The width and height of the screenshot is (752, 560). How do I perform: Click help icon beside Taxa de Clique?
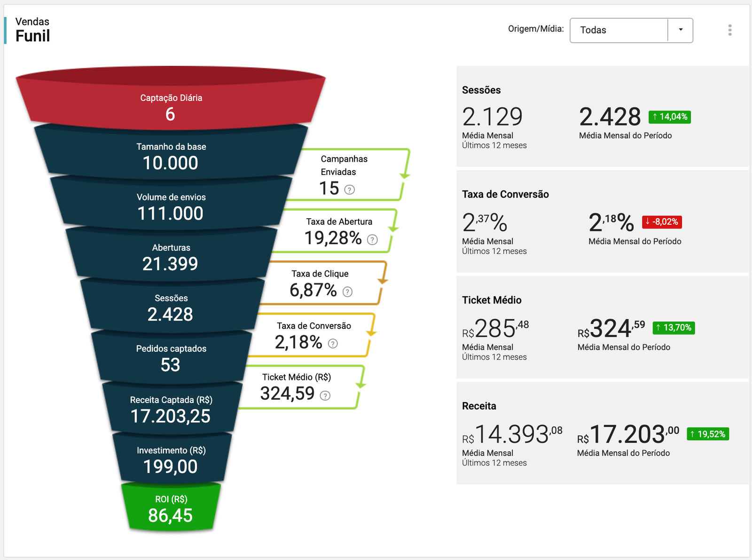(x=347, y=292)
